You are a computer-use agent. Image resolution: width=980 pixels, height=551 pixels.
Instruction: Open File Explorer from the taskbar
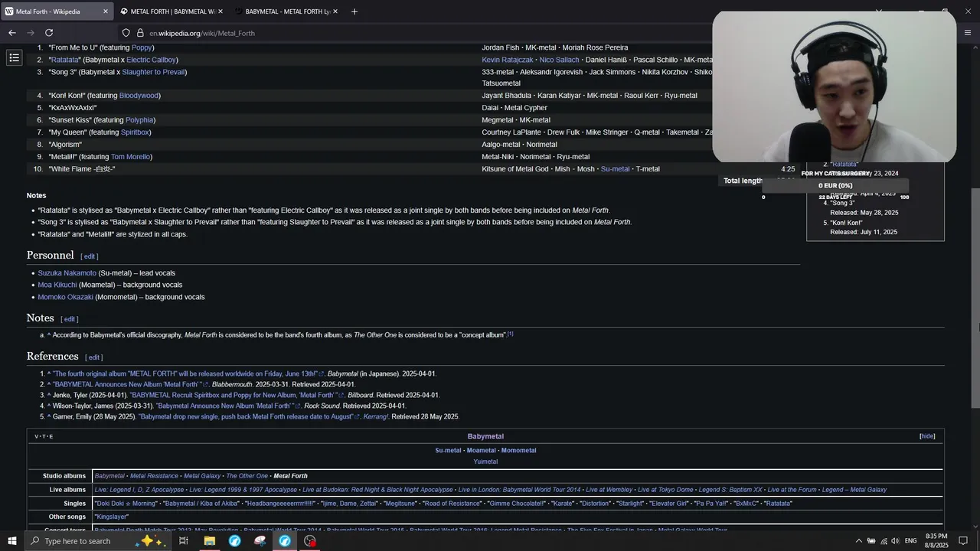click(x=209, y=541)
